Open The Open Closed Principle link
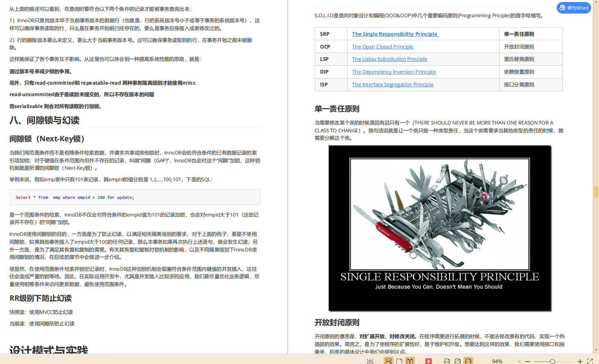 (382, 46)
